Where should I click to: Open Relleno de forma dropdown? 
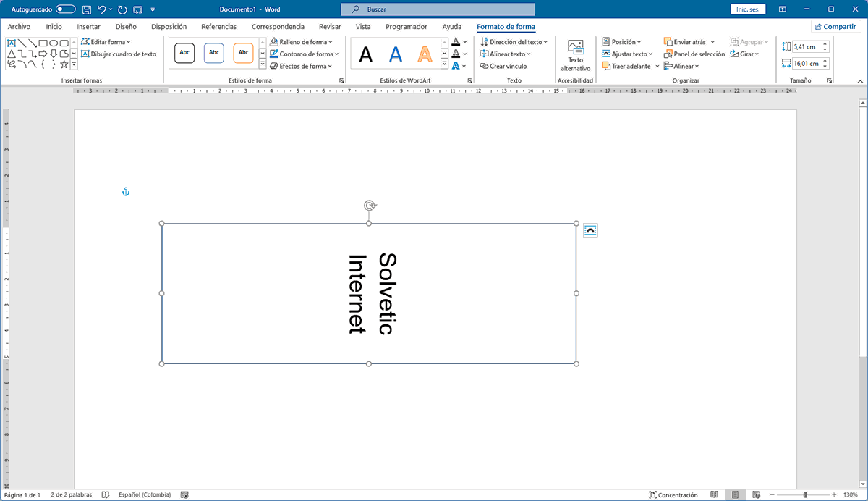coord(301,42)
